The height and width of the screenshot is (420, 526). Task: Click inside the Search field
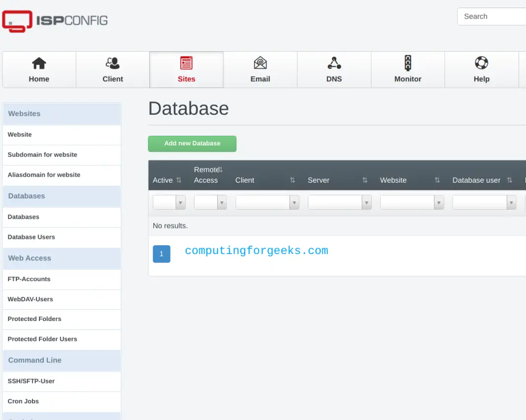click(x=492, y=16)
